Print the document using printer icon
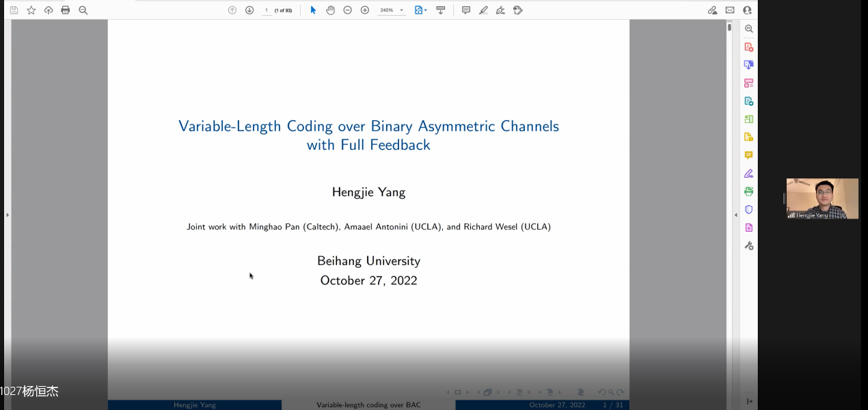The width and height of the screenshot is (868, 410). [66, 10]
